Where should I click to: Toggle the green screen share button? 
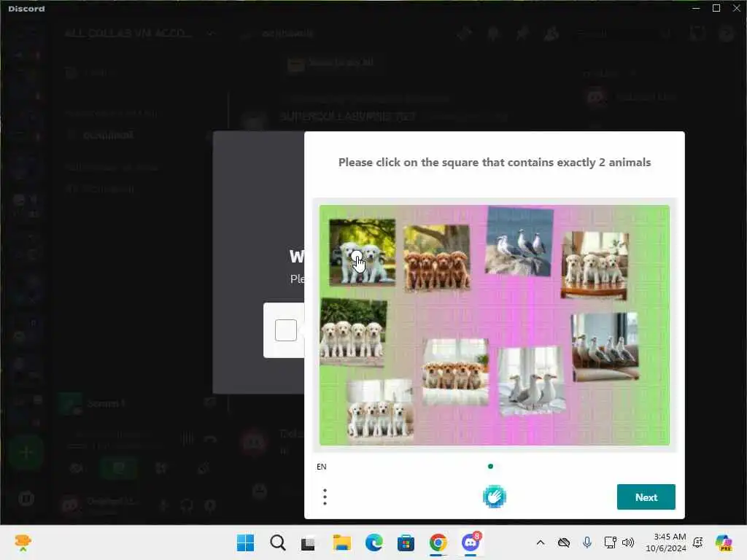(x=119, y=468)
